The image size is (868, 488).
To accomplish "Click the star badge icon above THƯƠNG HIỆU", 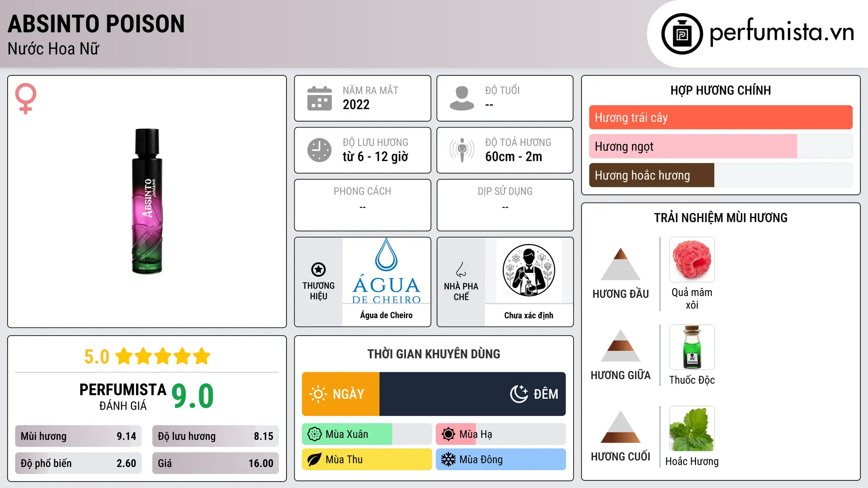I will pyautogui.click(x=318, y=269).
